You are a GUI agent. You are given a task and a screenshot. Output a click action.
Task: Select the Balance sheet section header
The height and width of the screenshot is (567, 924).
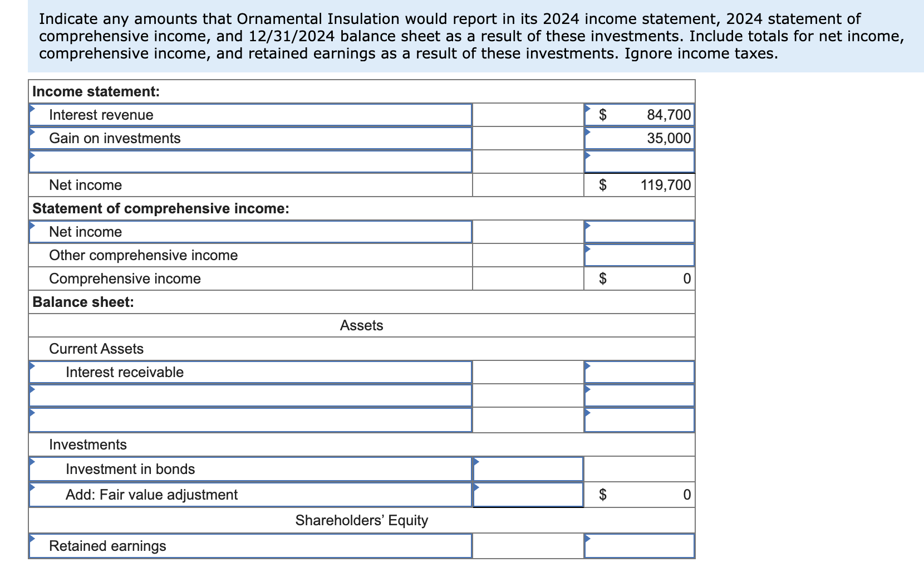pyautogui.click(x=82, y=302)
